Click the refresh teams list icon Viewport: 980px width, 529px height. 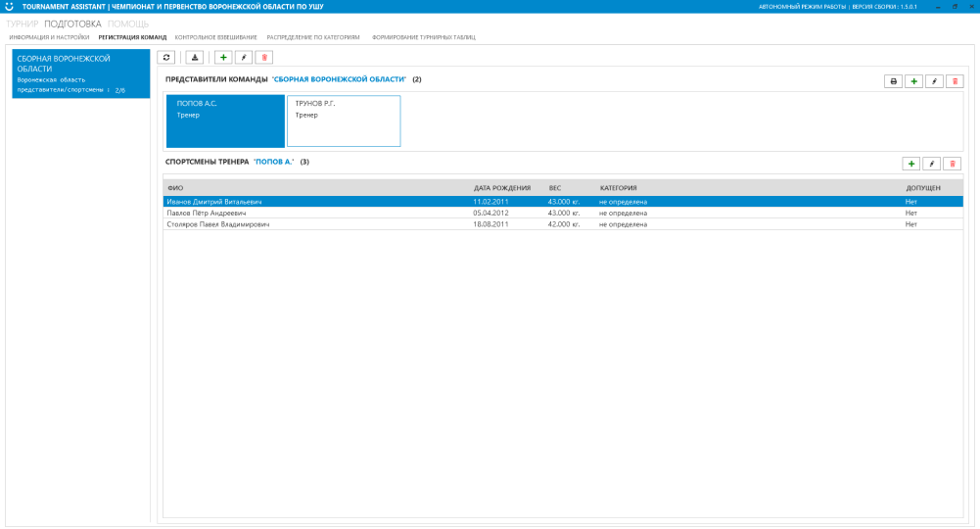pos(166,58)
